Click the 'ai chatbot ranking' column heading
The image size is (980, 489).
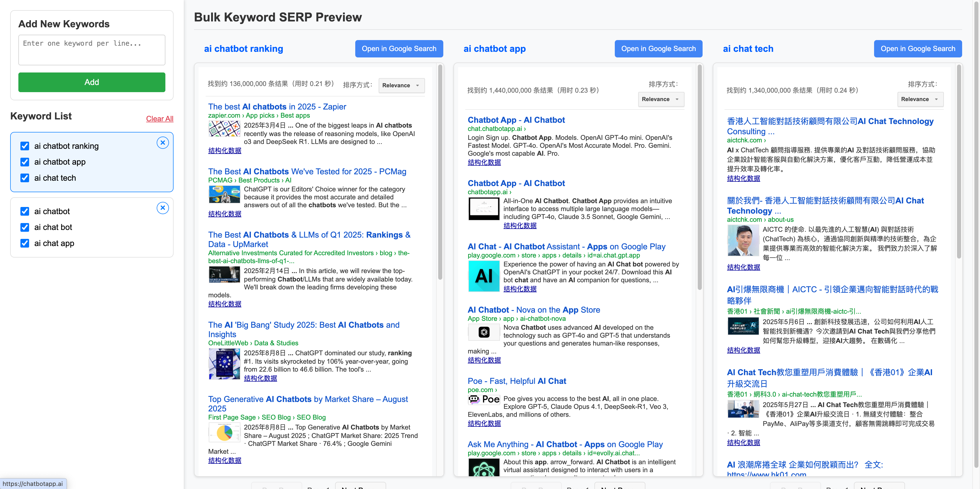tap(243, 49)
